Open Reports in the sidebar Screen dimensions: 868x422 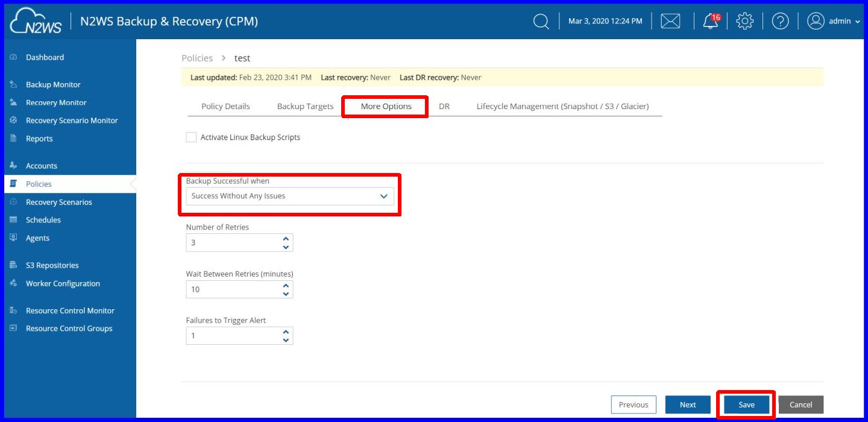(39, 139)
